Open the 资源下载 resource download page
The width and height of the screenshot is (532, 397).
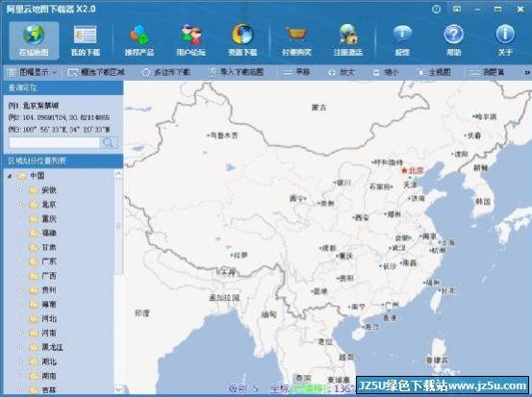[x=242, y=40]
